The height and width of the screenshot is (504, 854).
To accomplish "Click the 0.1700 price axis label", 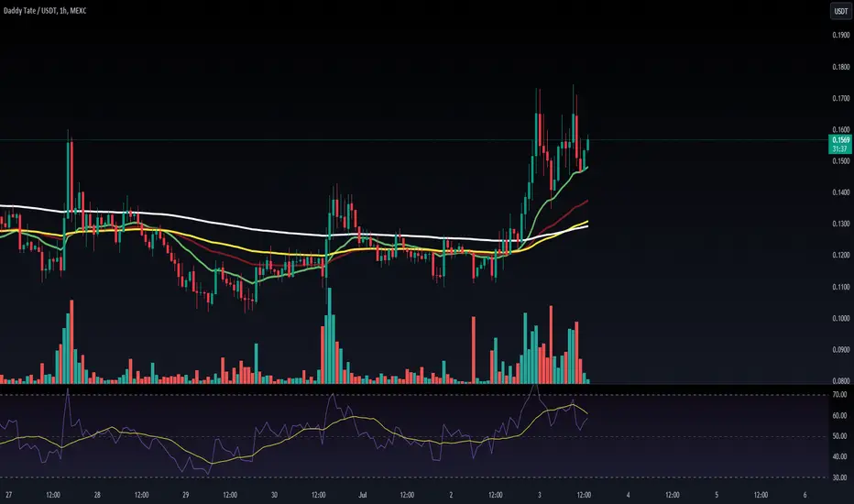I will click(x=841, y=99).
